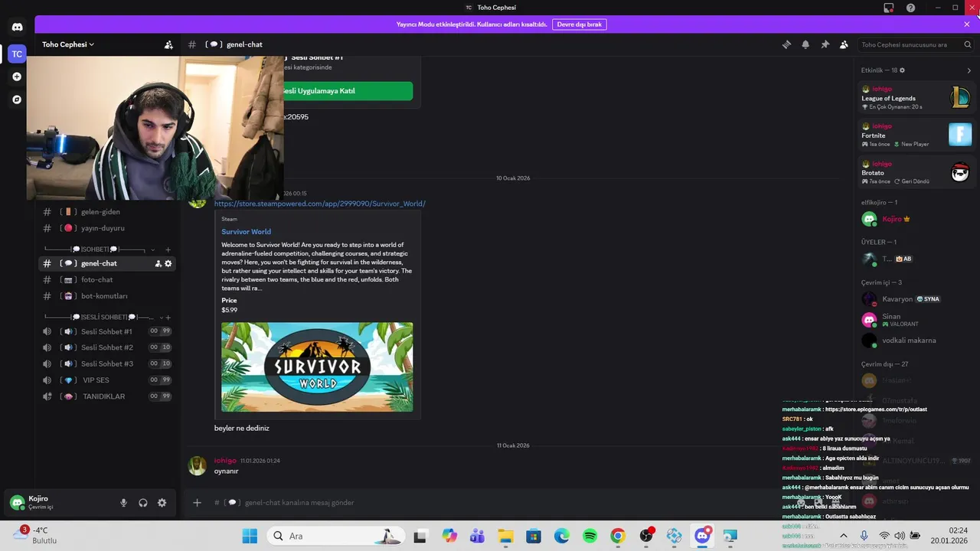980x551 pixels.
Task: Join Sesli Sohbet #2 voice channel
Action: 107,347
